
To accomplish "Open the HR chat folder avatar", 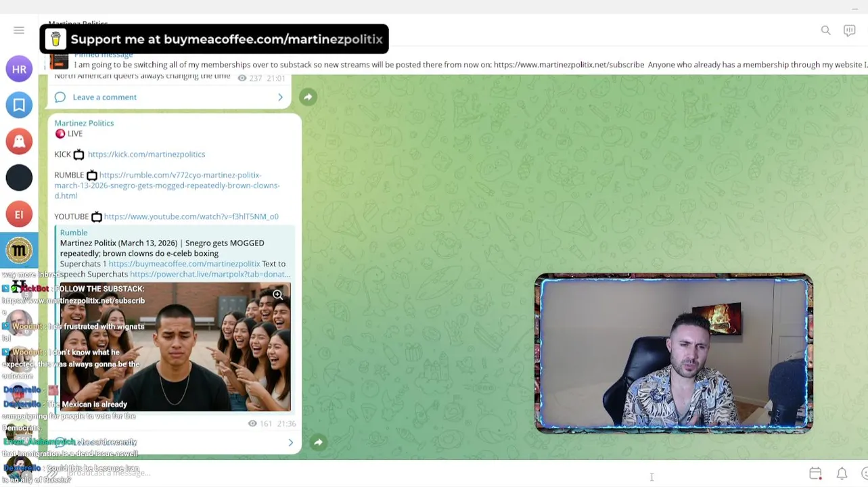I will [x=19, y=69].
